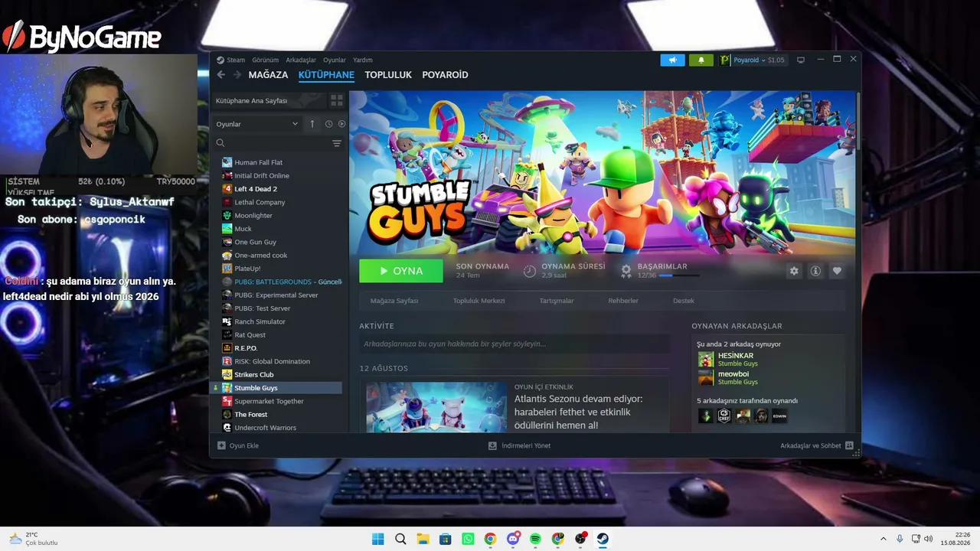Switch to the KÜTÜPHANE tab
Image resolution: width=980 pixels, height=551 pixels.
pos(326,75)
